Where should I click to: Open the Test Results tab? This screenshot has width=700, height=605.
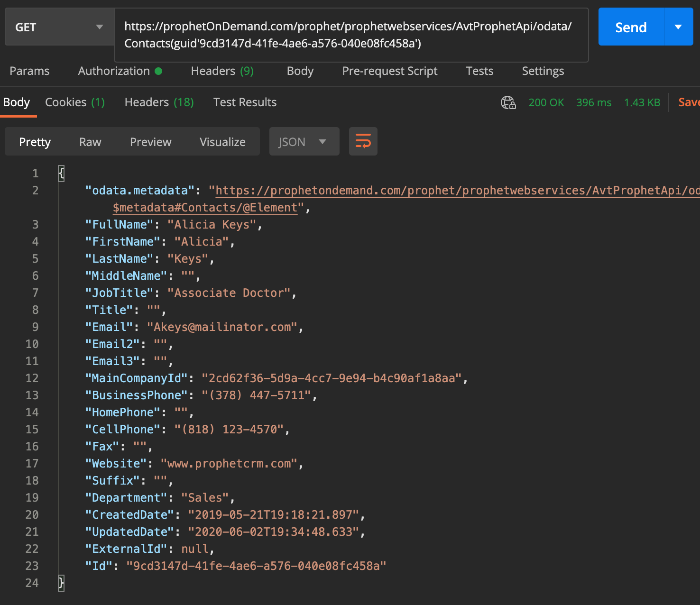pos(245,102)
